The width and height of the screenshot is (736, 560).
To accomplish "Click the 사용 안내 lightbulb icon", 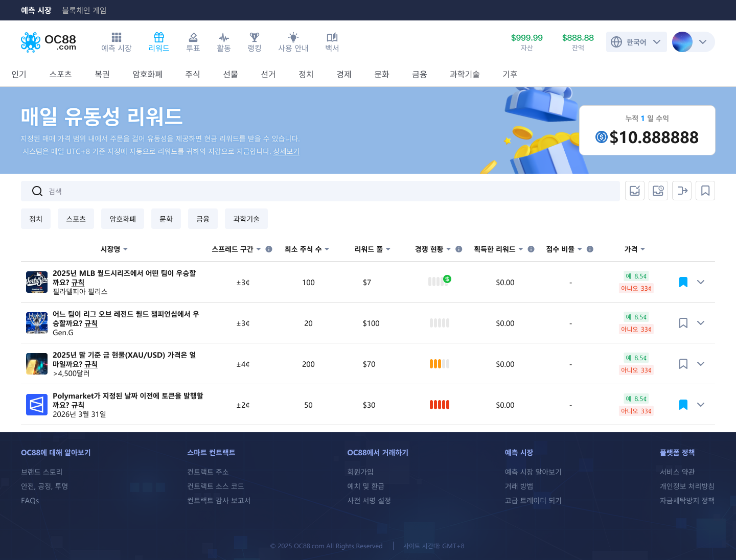I will pyautogui.click(x=293, y=37).
